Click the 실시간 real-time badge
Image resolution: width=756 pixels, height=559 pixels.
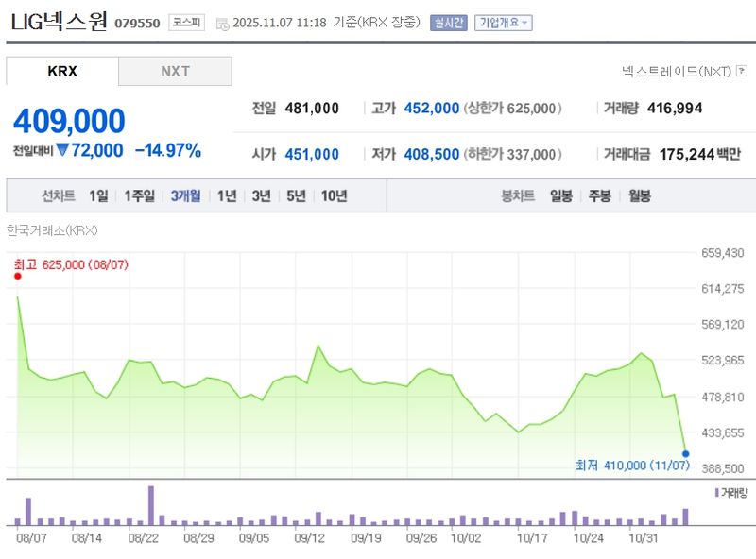(x=448, y=23)
